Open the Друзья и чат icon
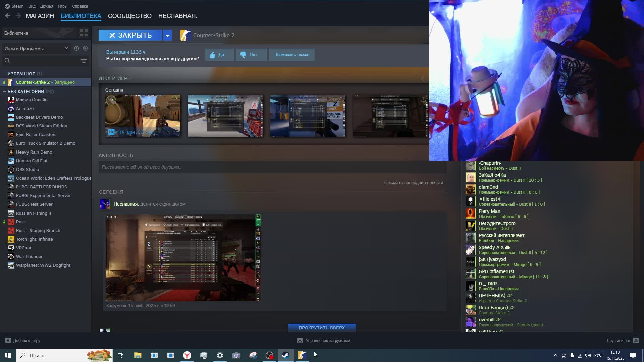The height and width of the screenshot is (362, 644). (636, 340)
